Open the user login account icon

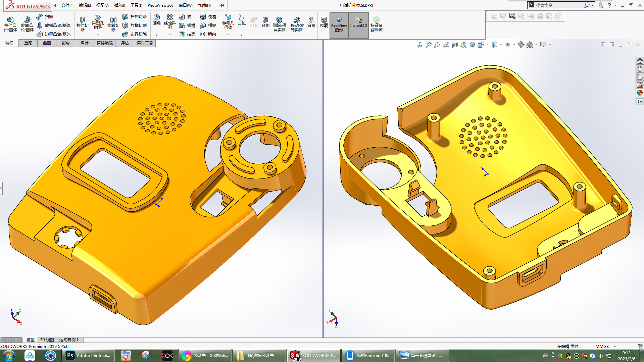(601, 5)
